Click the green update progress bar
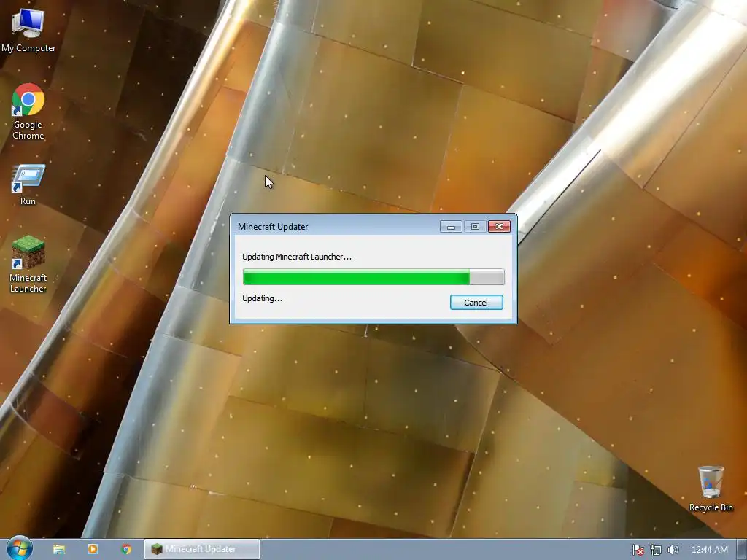Image resolution: width=747 pixels, height=560 pixels. coord(373,276)
